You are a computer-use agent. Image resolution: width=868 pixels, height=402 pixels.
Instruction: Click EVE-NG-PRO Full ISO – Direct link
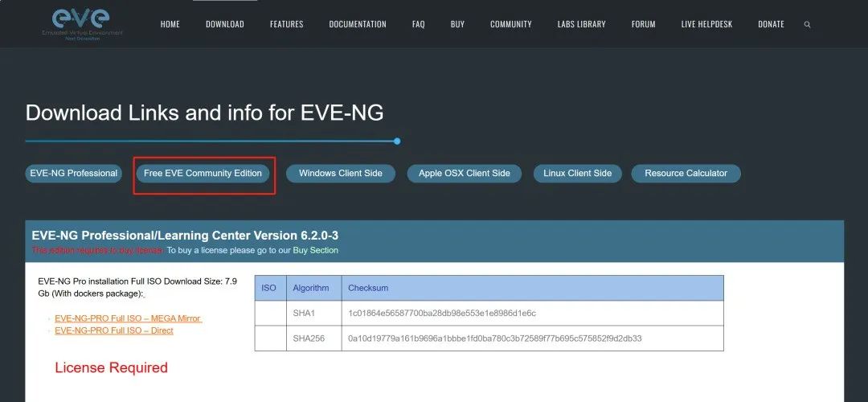114,330
